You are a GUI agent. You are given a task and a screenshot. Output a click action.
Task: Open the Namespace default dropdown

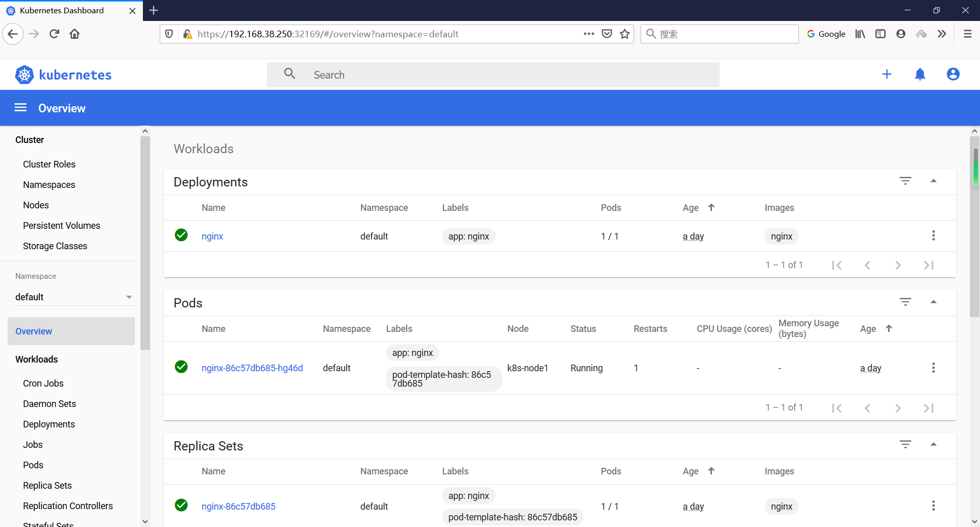coord(74,297)
